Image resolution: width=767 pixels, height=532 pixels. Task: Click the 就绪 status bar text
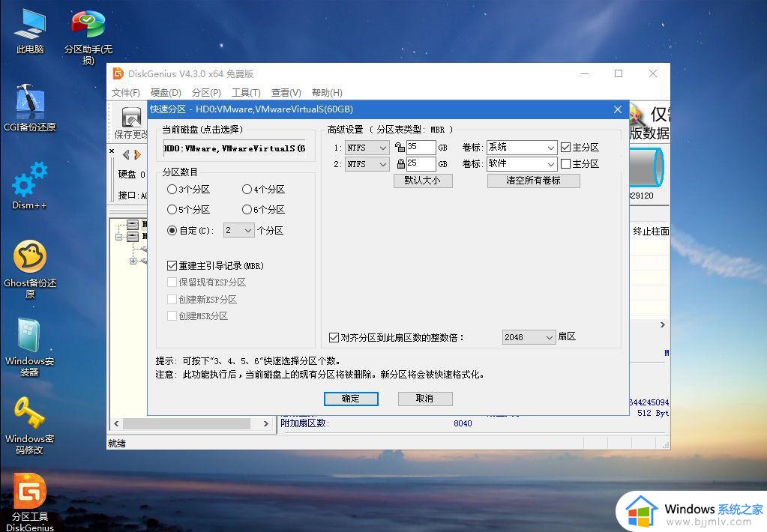pos(117,444)
